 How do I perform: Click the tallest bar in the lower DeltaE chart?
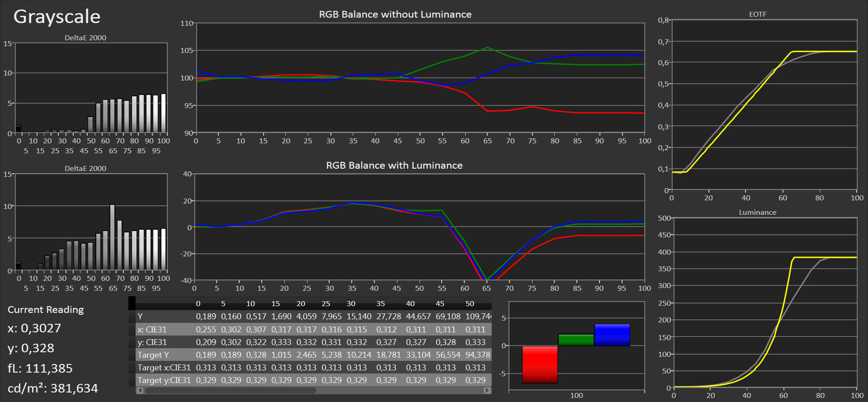tap(113, 237)
